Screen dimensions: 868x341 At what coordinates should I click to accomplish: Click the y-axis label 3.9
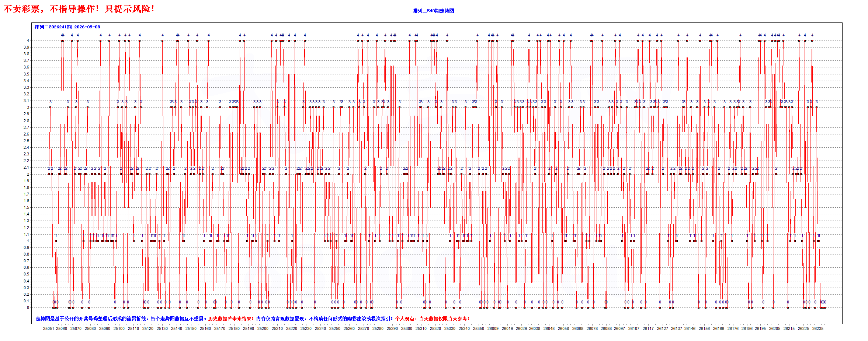27,47
